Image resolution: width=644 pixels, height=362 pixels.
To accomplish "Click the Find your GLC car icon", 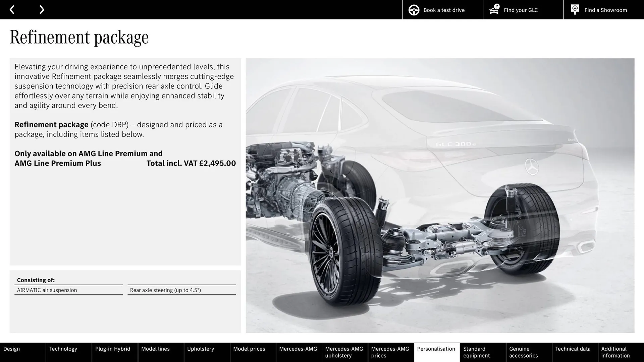I will [x=494, y=9].
